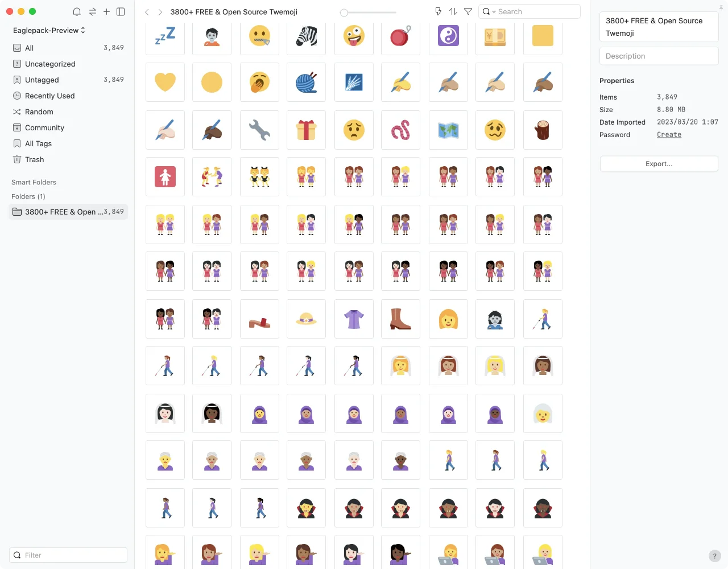
Task: Click the Smart Folders heading
Action: (34, 182)
